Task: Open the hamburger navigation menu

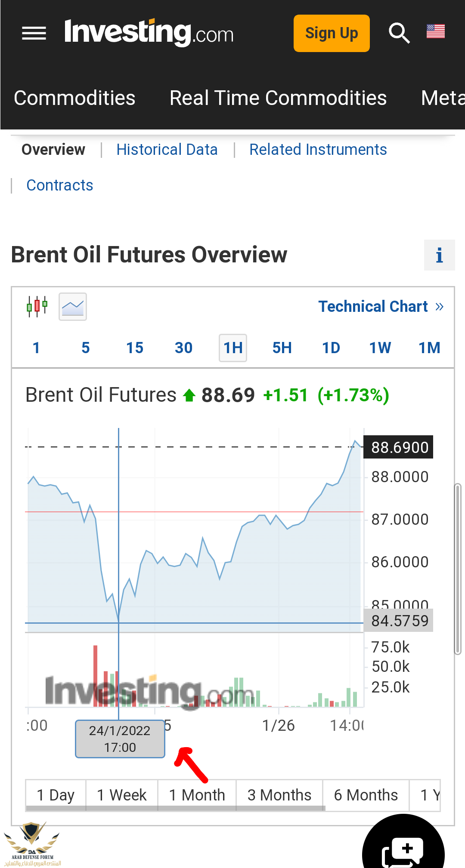Action: pyautogui.click(x=34, y=33)
